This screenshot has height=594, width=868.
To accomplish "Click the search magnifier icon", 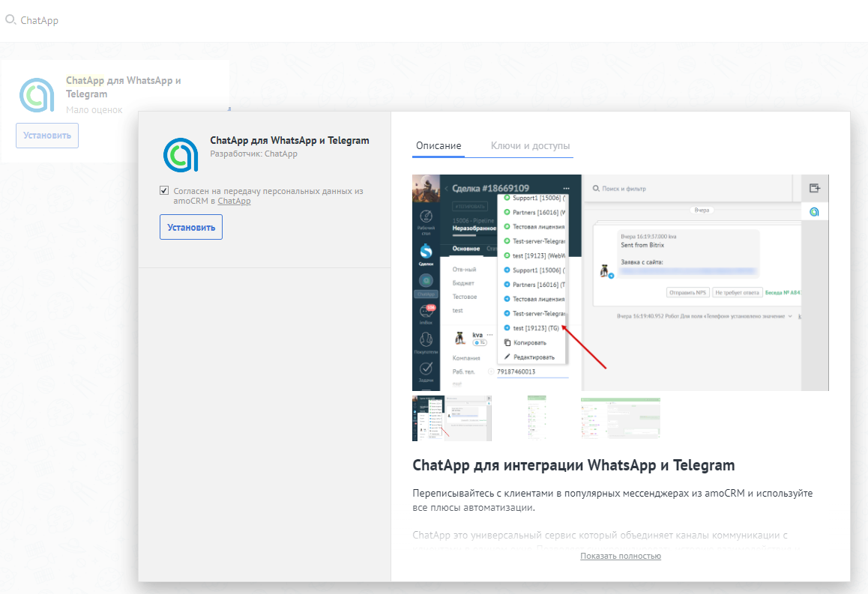I will pos(10,20).
